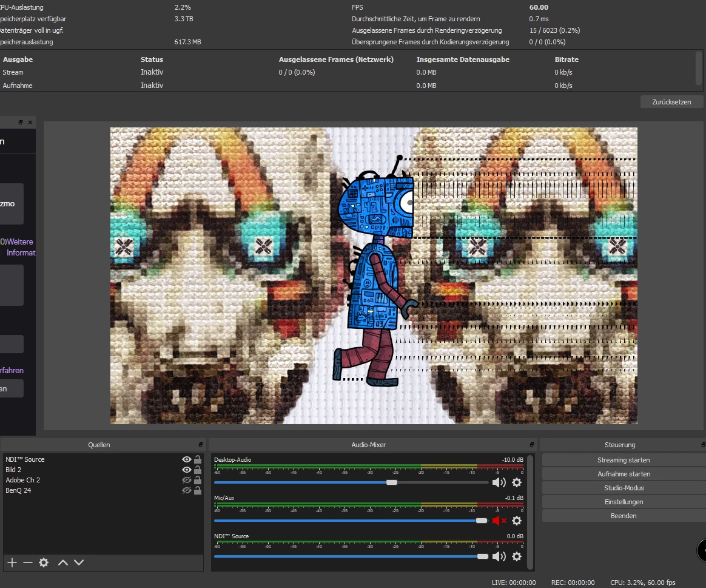This screenshot has height=588, width=706.
Task: Undock the Quellen panel
Action: pyautogui.click(x=201, y=445)
